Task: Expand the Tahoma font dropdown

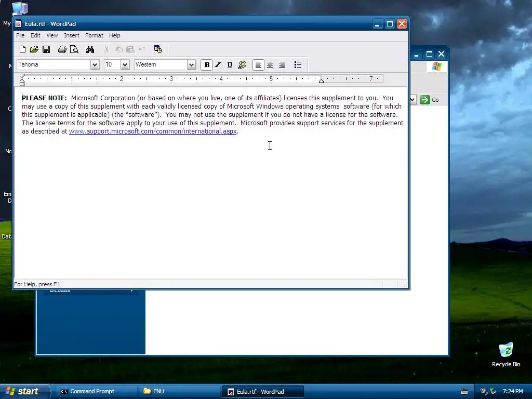Action: click(95, 65)
